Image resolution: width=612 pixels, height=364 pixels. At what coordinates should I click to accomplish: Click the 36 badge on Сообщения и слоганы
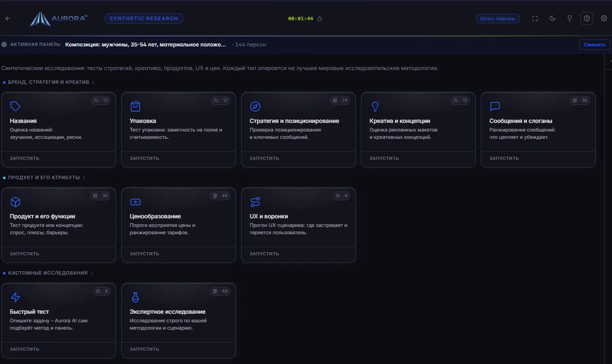[580, 101]
